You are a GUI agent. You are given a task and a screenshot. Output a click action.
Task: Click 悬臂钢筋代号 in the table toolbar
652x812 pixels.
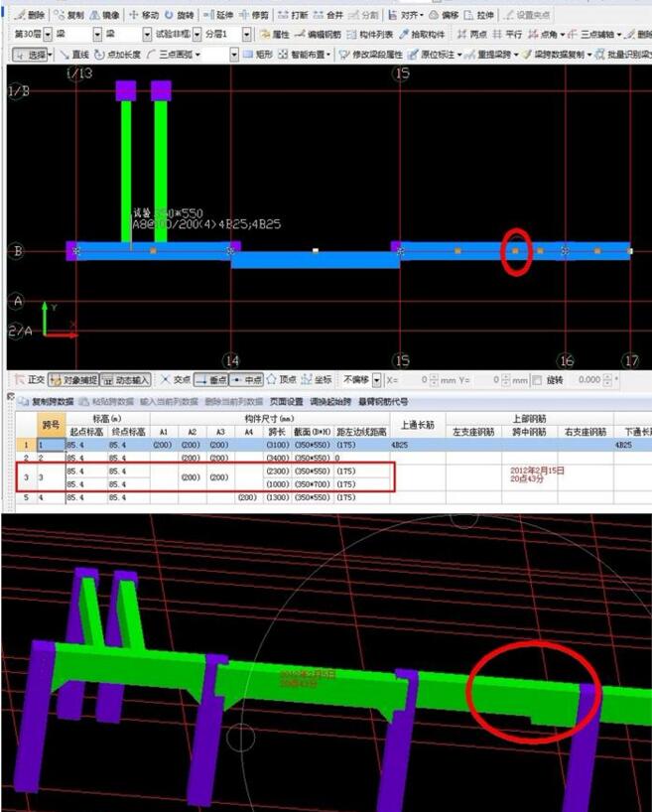pos(382,401)
